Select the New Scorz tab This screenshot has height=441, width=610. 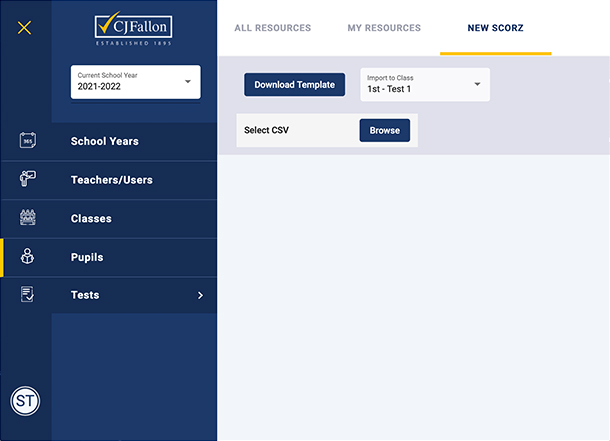pos(495,28)
